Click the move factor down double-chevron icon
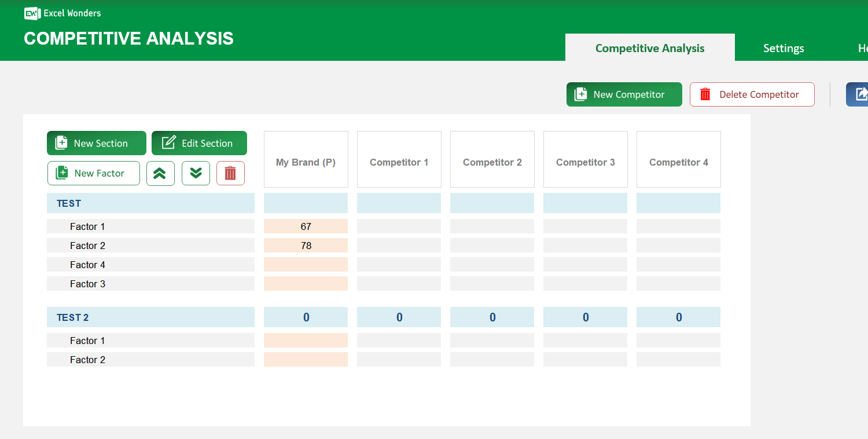This screenshot has width=868, height=439. click(196, 173)
